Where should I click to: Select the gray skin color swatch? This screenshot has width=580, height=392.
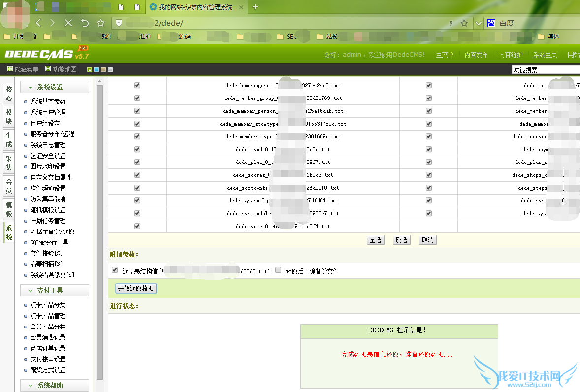[110, 69]
